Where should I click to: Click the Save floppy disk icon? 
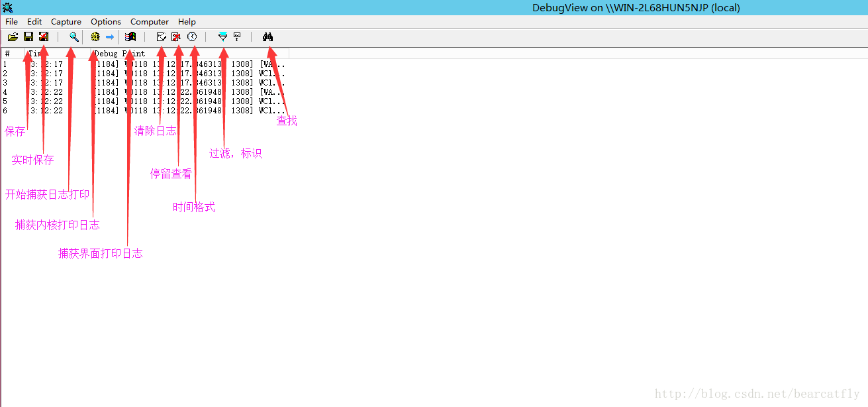(28, 37)
